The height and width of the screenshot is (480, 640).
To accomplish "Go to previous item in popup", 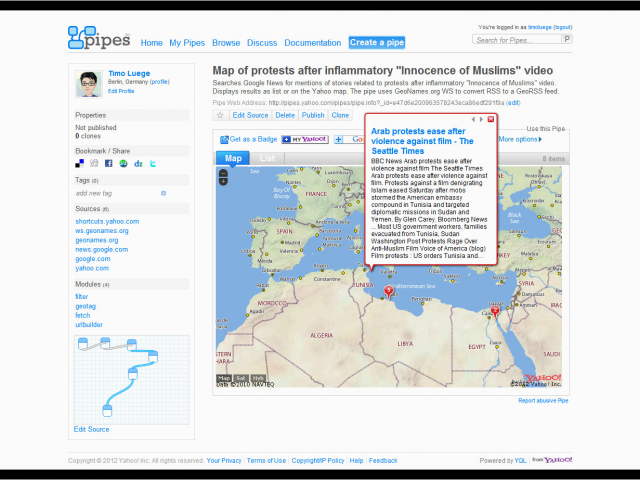I will point(473,119).
